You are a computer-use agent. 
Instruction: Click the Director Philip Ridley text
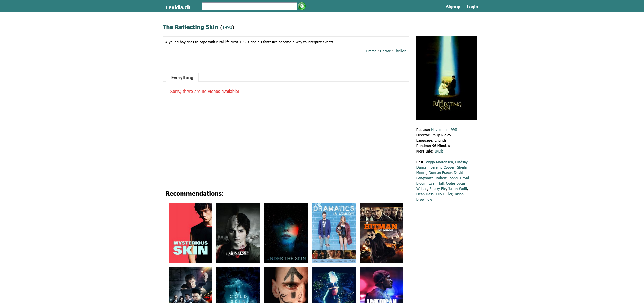click(x=434, y=135)
